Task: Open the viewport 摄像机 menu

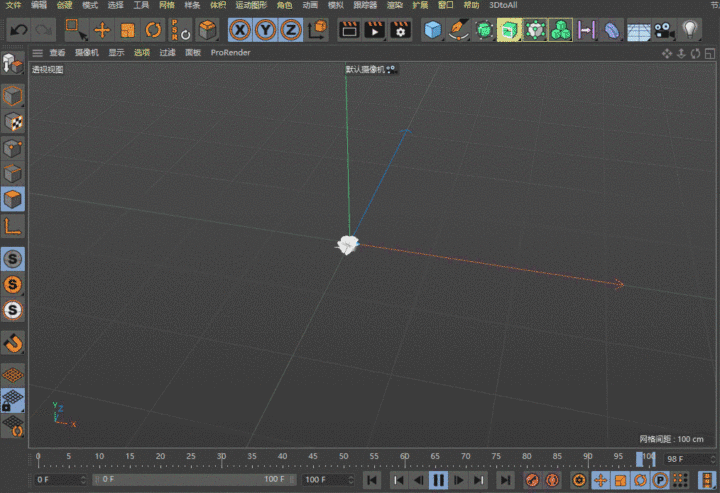Action: [87, 52]
